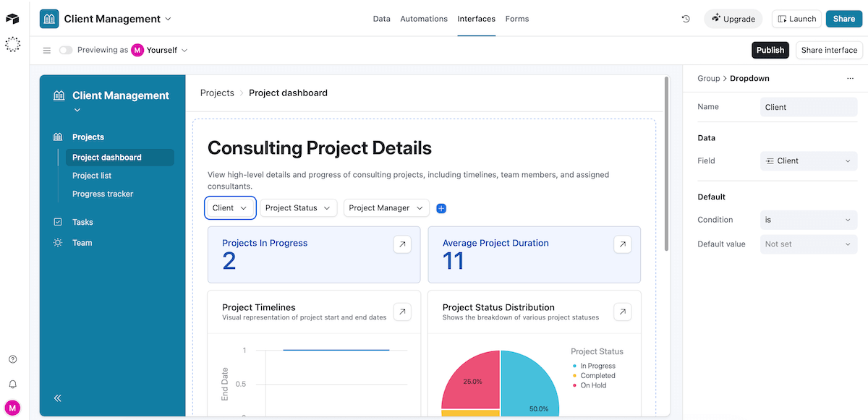Open the Default value 'Not set' dropdown
Image resolution: width=868 pixels, height=420 pixels.
click(x=808, y=244)
